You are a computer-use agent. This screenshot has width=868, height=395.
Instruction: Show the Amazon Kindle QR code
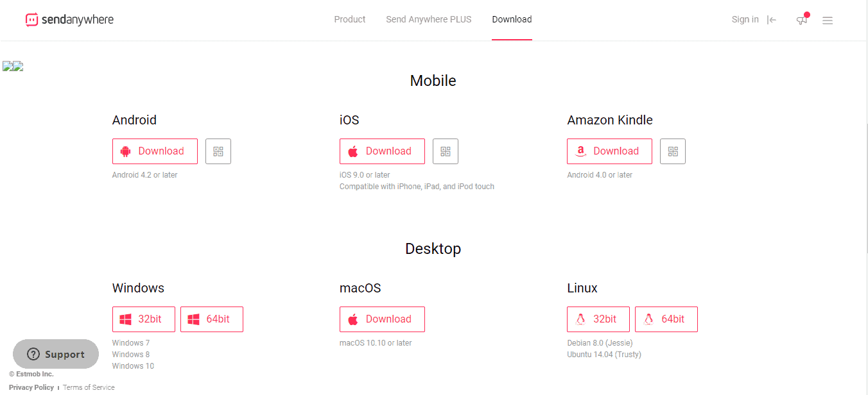click(x=673, y=151)
